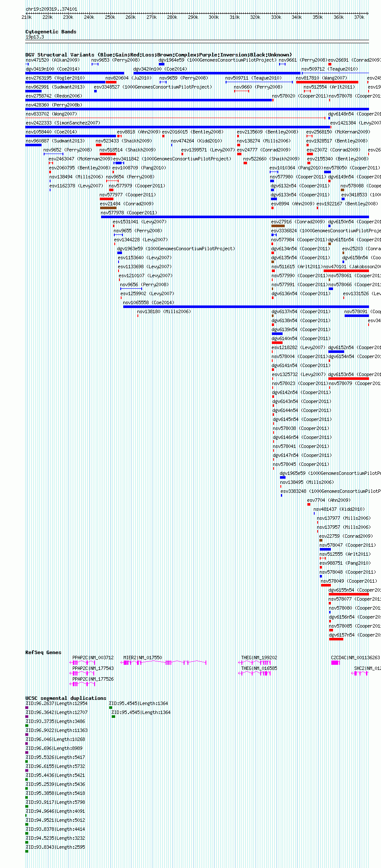
Task: Select variant nsv962991 (Sudmant2013)
Action: click(55, 87)
